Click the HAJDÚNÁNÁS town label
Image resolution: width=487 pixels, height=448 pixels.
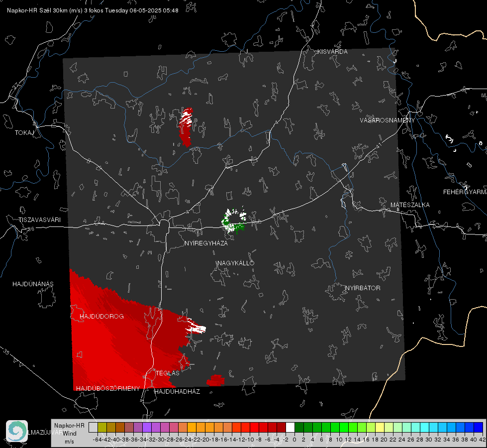pyautogui.click(x=33, y=284)
